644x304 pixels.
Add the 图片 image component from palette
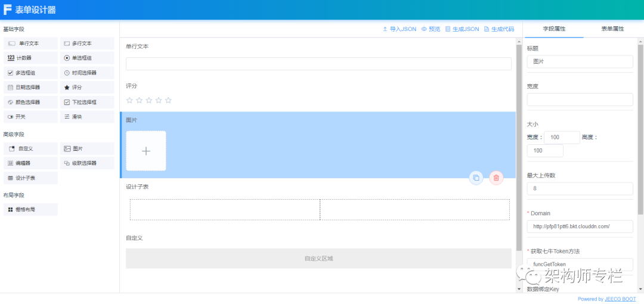87,148
